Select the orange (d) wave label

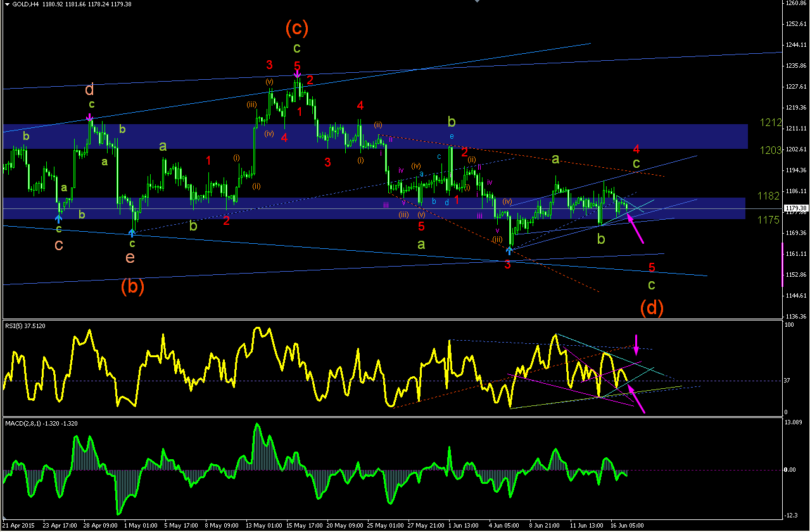click(x=652, y=308)
